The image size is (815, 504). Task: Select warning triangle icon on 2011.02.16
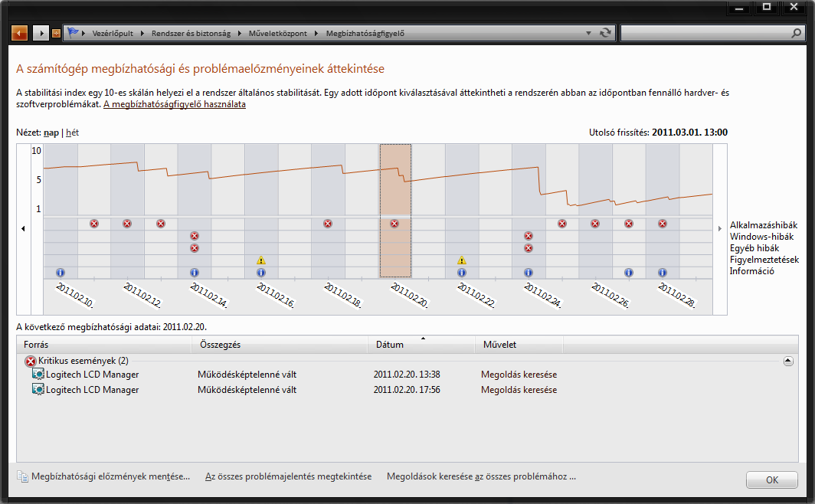point(261,260)
